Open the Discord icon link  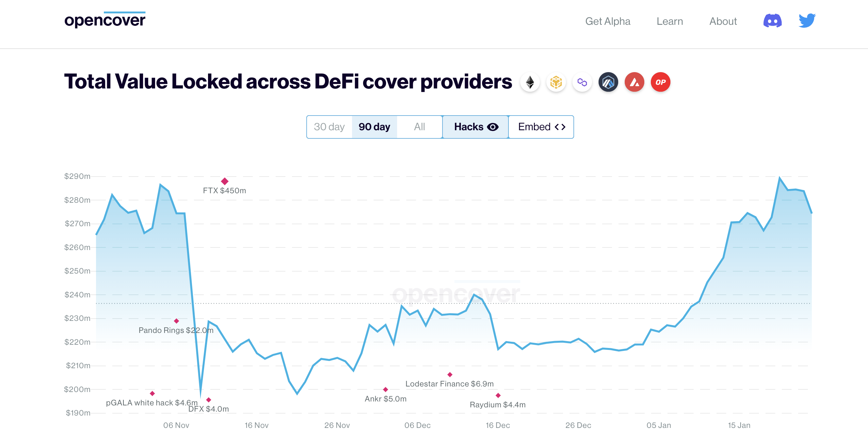click(x=772, y=21)
